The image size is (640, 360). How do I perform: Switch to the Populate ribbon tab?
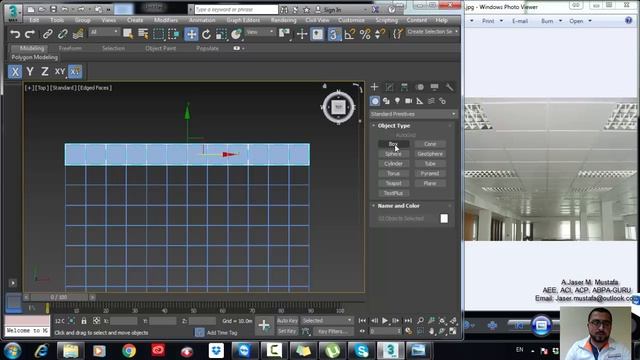coord(207,48)
